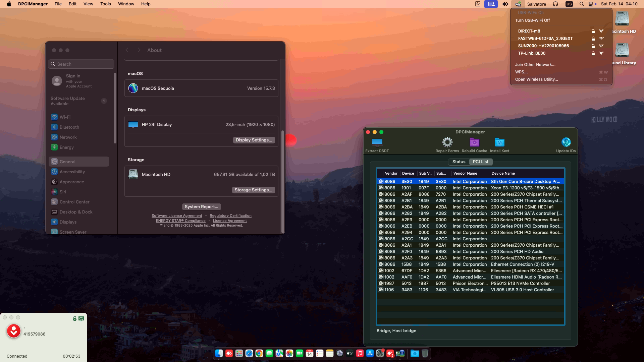Connect to the TP-Link_BE30 network
Viewport: 644px width, 362px height.
coord(561,53)
